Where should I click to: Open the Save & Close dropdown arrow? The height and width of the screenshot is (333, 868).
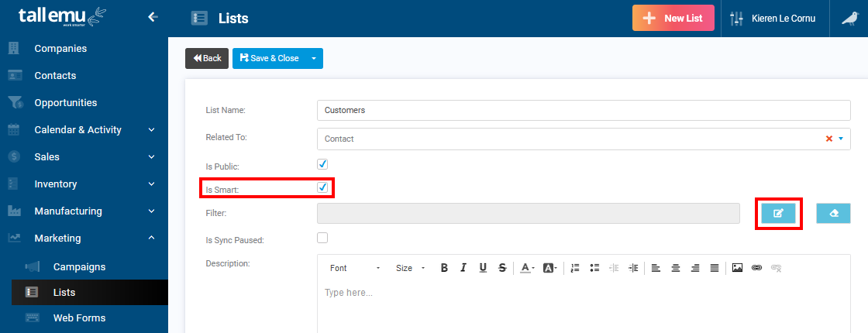coord(314,58)
